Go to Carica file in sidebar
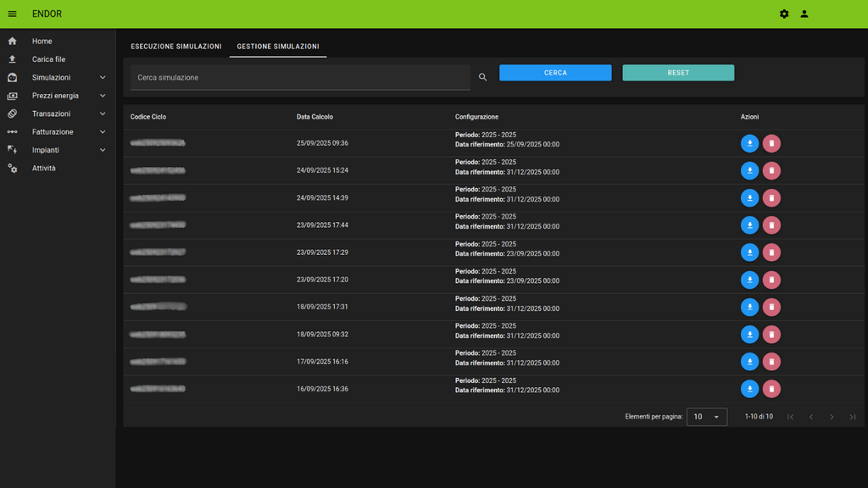This screenshot has height=488, width=868. point(48,59)
